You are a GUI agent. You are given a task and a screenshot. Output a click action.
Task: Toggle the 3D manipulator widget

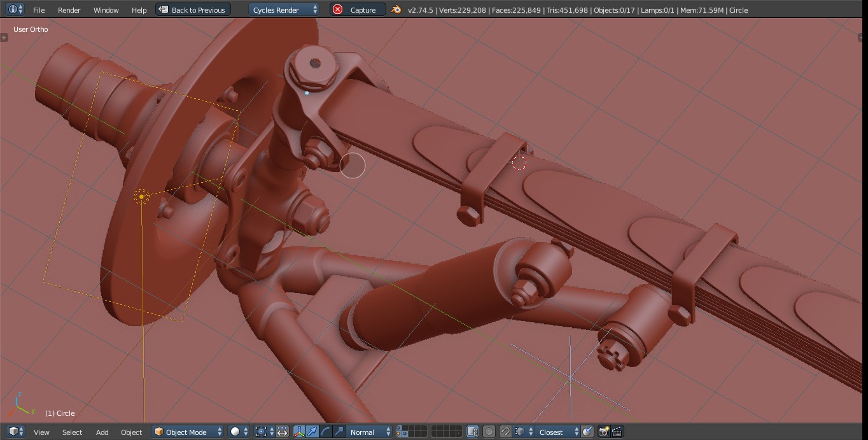click(299, 432)
